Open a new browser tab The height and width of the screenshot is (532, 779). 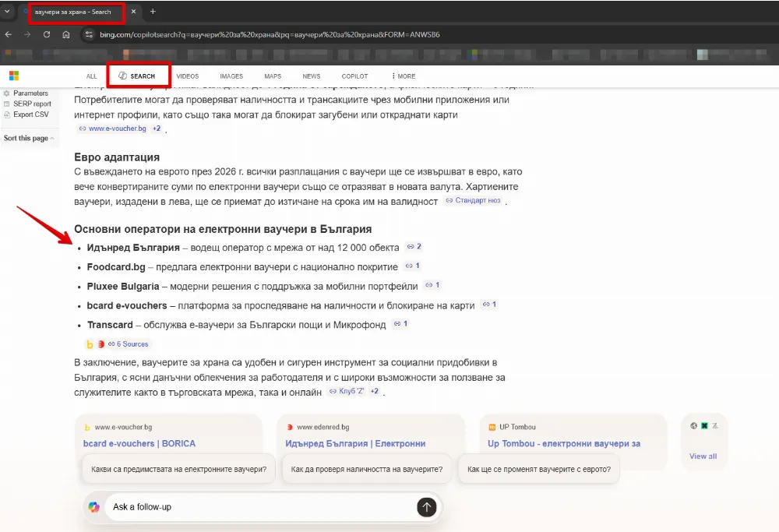(x=153, y=11)
